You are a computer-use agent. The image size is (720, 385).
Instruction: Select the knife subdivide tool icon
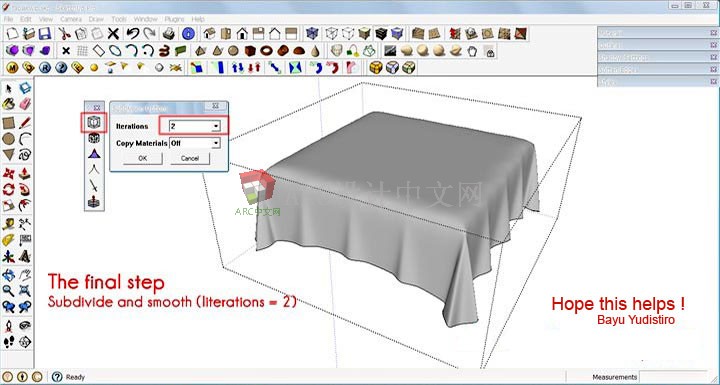(x=94, y=186)
